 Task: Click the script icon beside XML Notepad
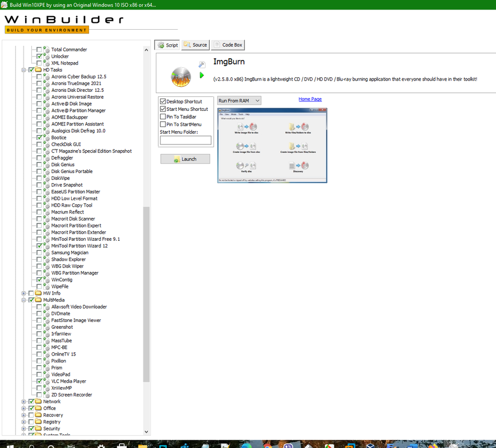[x=47, y=63]
